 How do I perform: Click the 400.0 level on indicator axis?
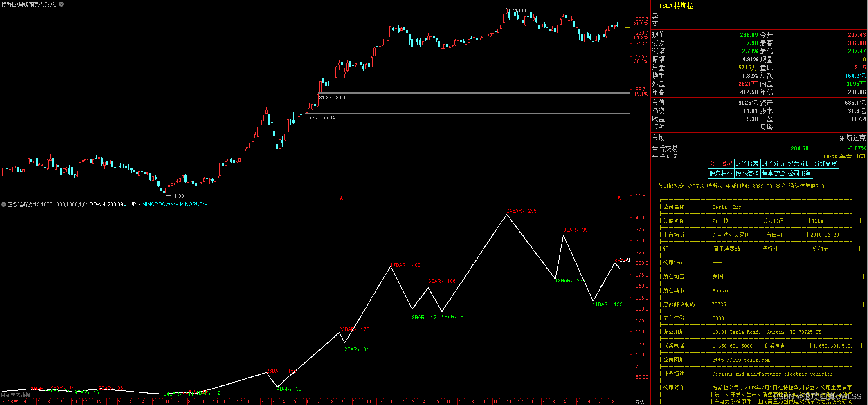pos(642,218)
